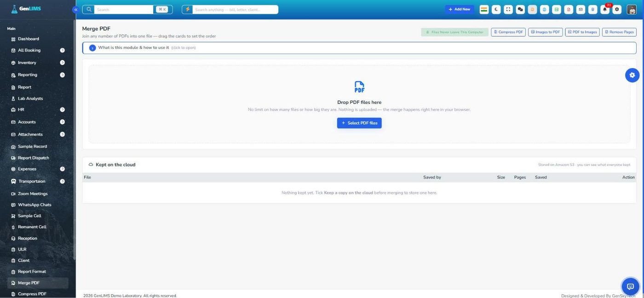Click the 'Size' column header
This screenshot has height=298, width=644.
coord(501,177)
